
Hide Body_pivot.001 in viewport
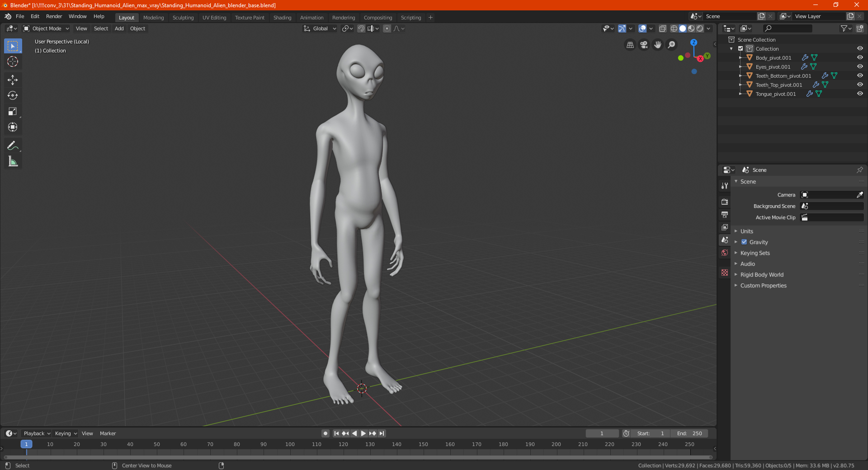click(x=860, y=57)
